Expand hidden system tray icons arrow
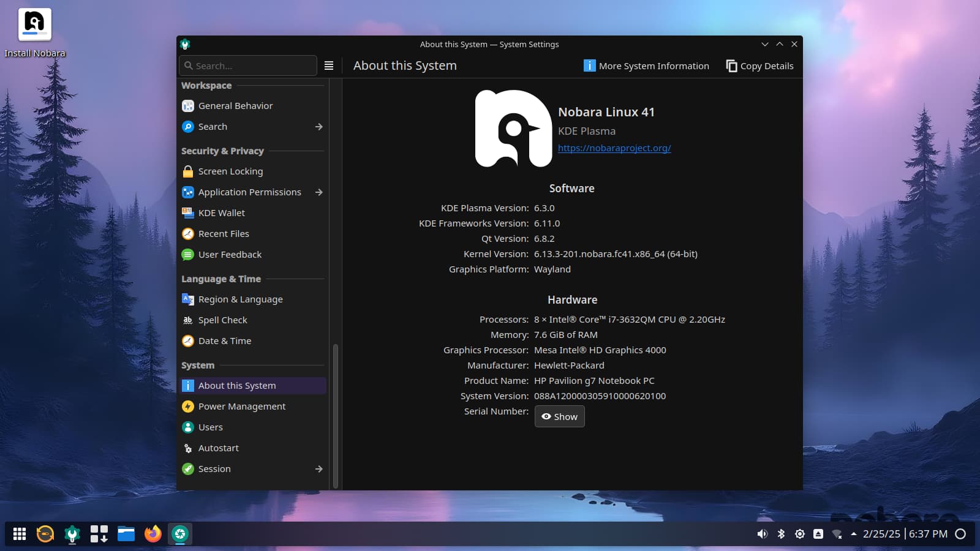The width and height of the screenshot is (980, 551). point(853,534)
